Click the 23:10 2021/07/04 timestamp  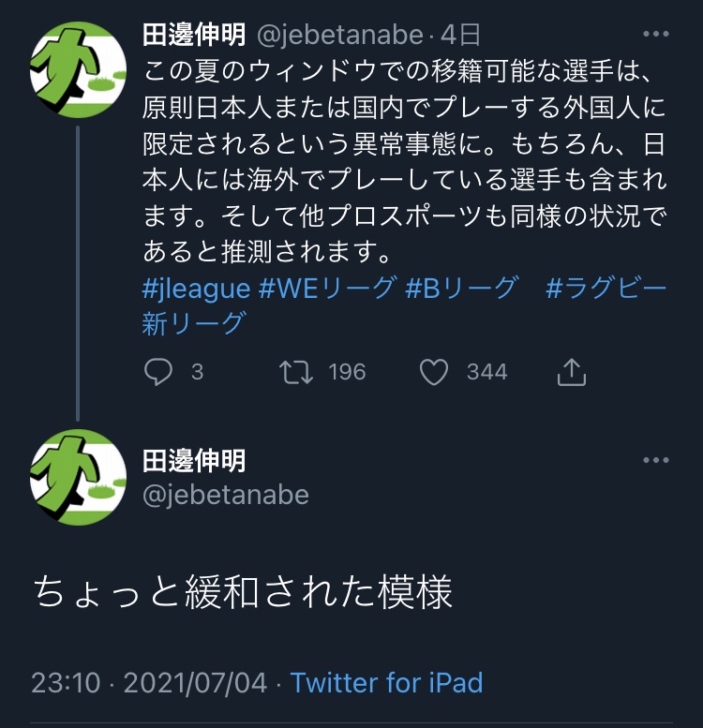(149, 682)
